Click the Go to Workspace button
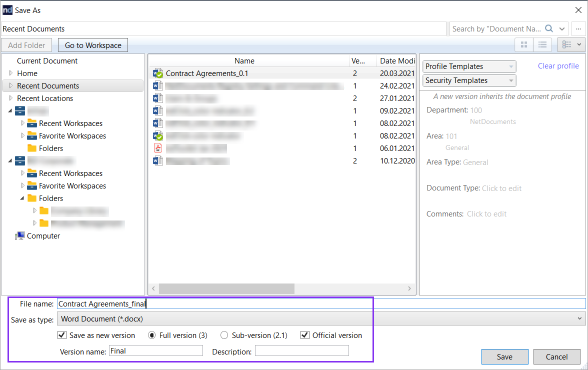The width and height of the screenshot is (588, 370). coord(93,45)
